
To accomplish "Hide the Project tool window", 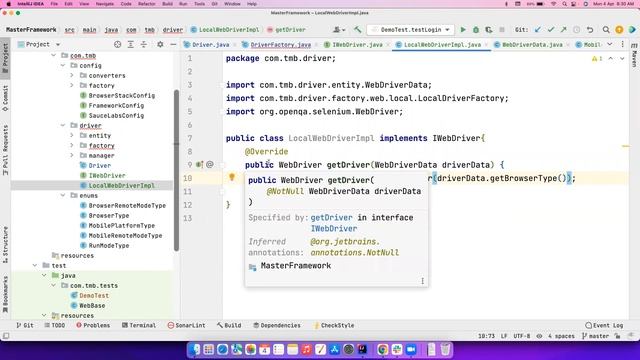I will [x=173, y=44].
